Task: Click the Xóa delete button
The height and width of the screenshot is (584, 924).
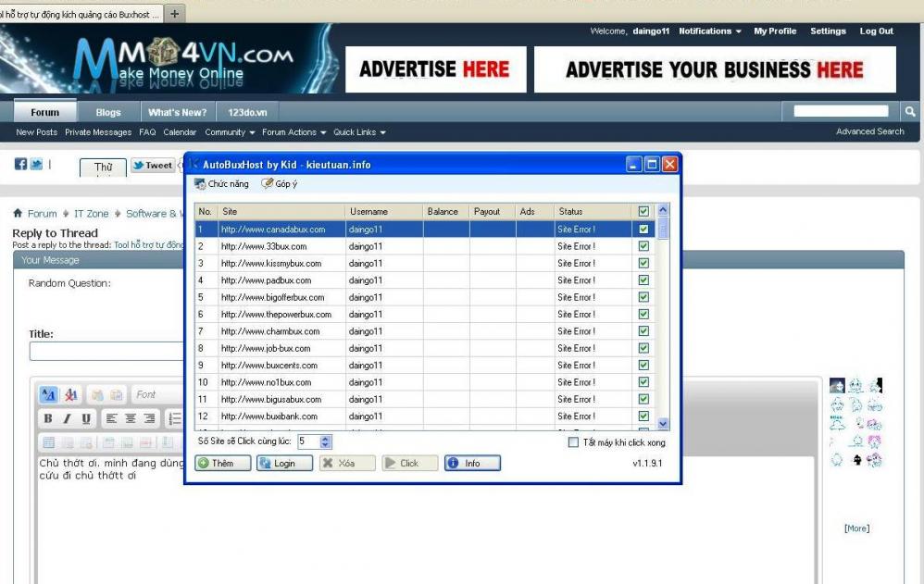Action: [x=347, y=463]
